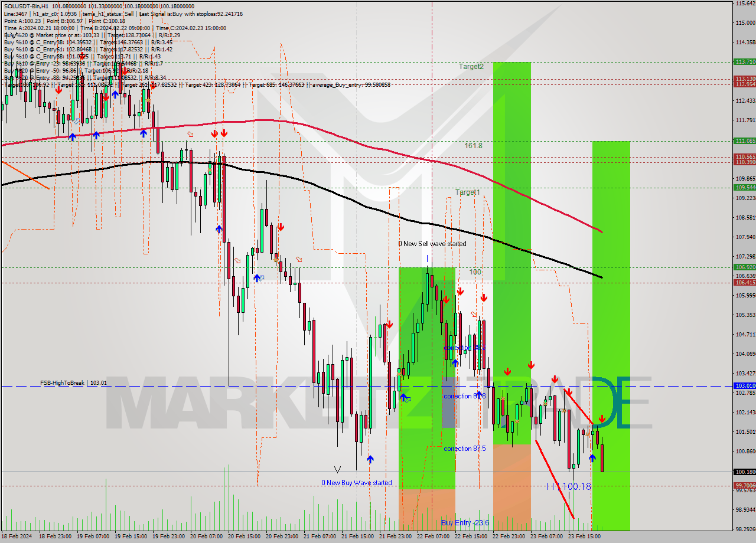Click the 161.8 Fibonacci level label
Viewport: 756px width, 543px height.
473,145
